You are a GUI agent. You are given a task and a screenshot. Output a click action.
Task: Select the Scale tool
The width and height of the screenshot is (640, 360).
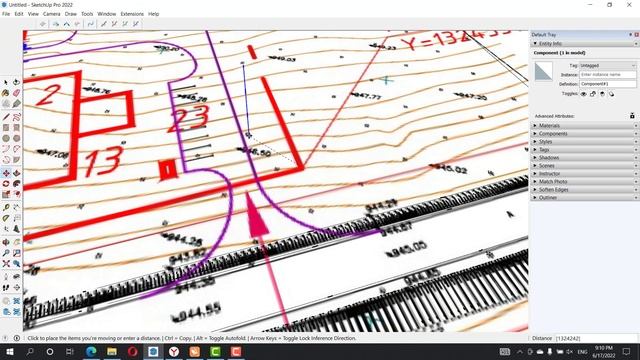[6, 195]
